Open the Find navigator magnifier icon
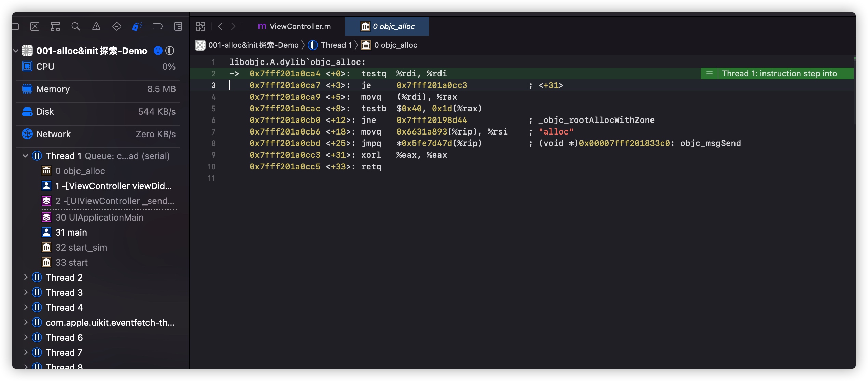 tap(75, 26)
